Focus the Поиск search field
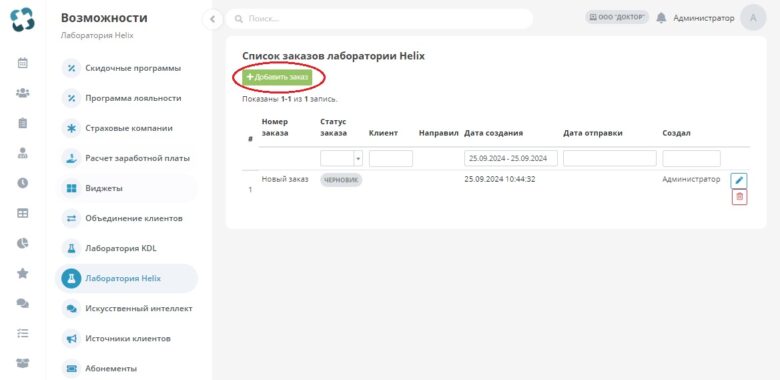The width and height of the screenshot is (780, 380). click(379, 19)
